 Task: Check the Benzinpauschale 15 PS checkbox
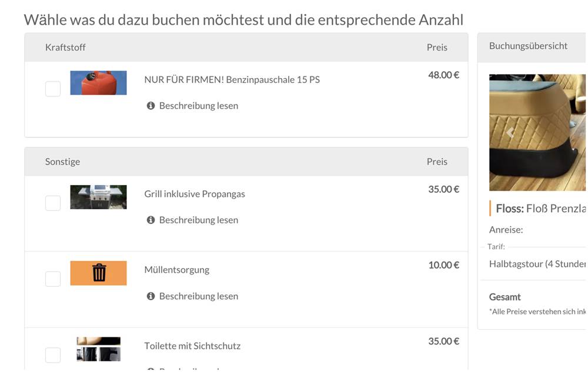click(52, 88)
